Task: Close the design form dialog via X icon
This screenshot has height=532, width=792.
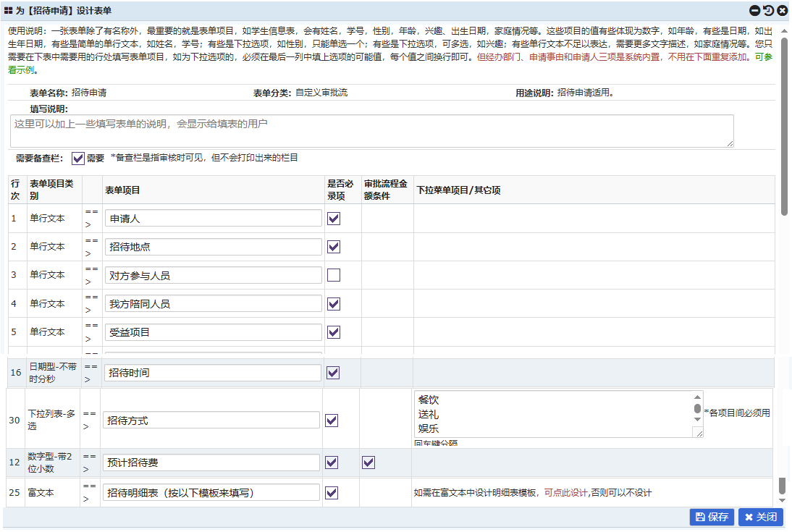Action: click(x=782, y=11)
